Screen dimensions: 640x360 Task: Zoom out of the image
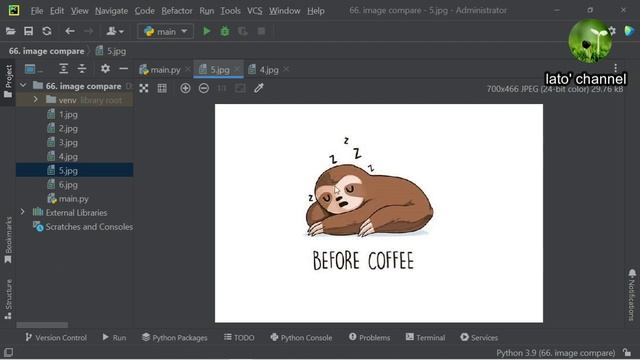pos(204,88)
